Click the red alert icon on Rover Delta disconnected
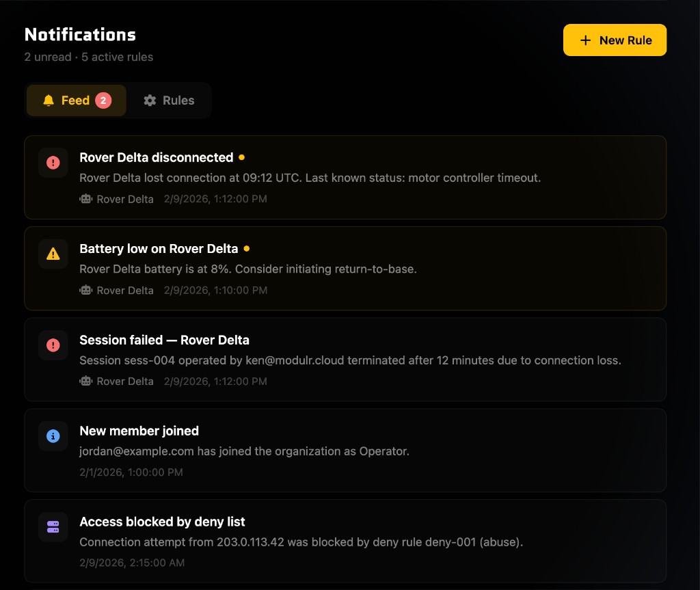Viewport: 700px width, 590px height. tap(53, 163)
